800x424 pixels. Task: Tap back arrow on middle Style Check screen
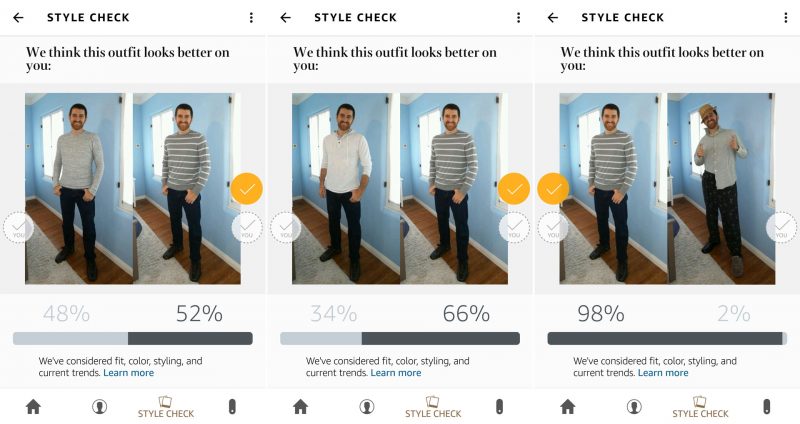click(286, 18)
